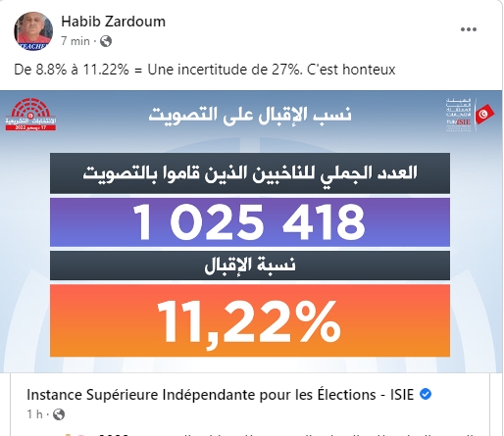Click the dark turnout-rate label above 11,22%
The height and width of the screenshot is (436, 504).
click(250, 266)
